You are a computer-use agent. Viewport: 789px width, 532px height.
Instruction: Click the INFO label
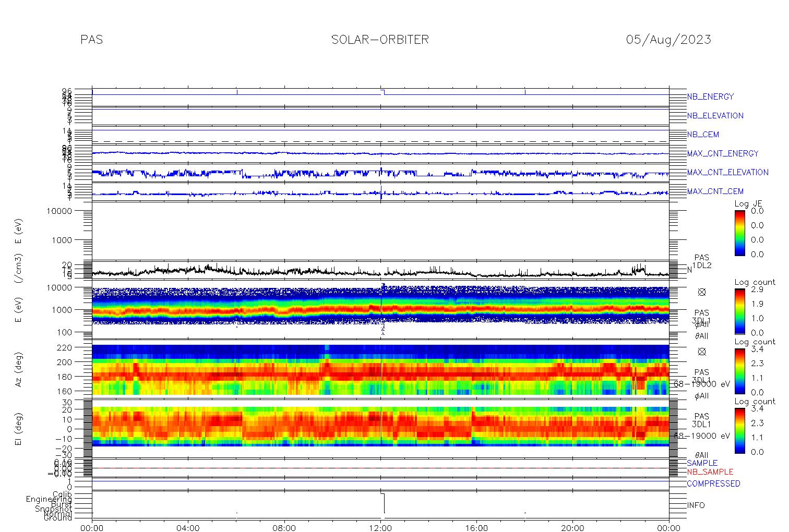coord(696,505)
